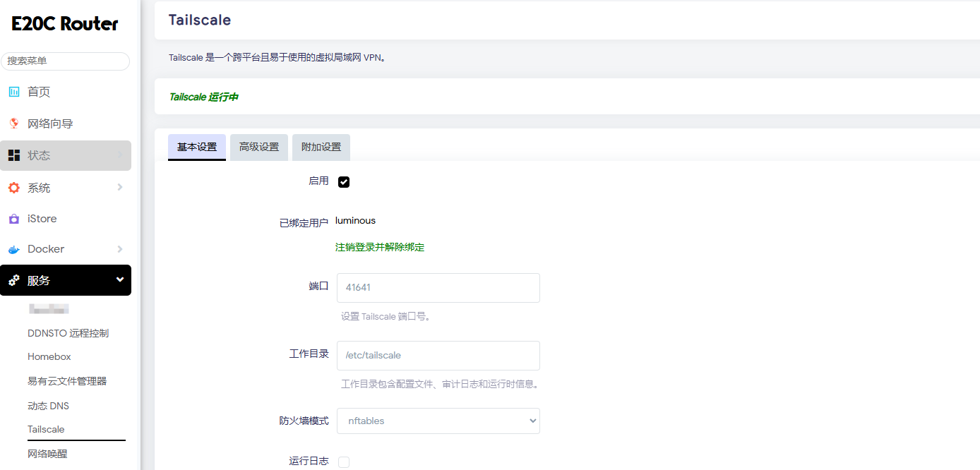Viewport: 980px width, 470px height.
Task: Click the 已绑定用户 label
Action: coord(304,223)
